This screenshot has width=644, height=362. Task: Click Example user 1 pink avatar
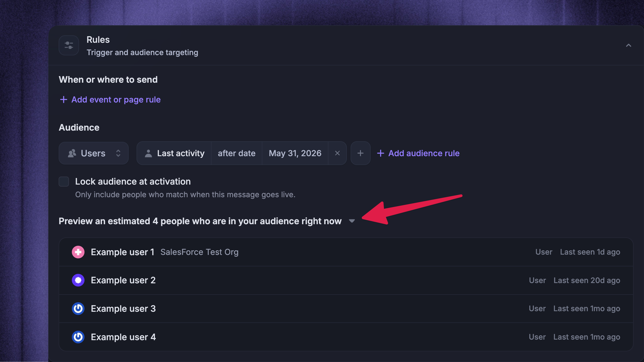point(78,252)
